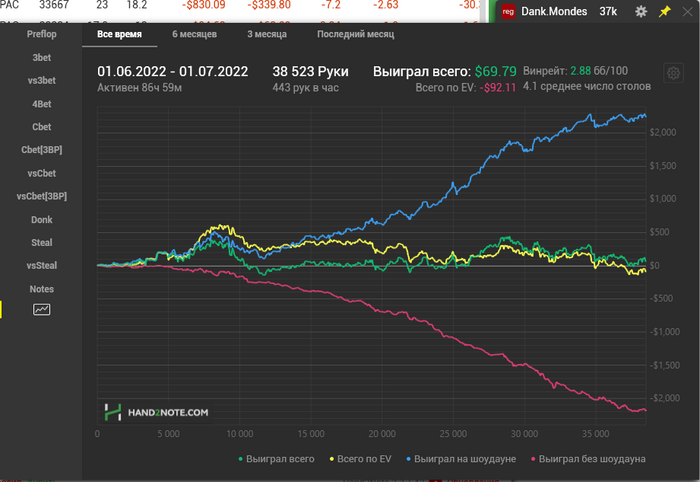This screenshot has width=700, height=482.
Task: Click the red reg badge icon
Action: tap(508, 12)
